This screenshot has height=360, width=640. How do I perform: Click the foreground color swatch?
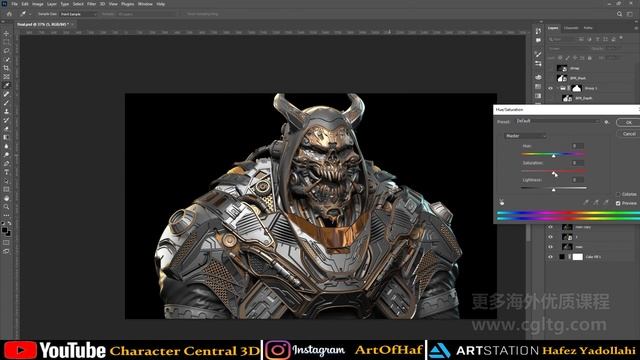[4, 230]
